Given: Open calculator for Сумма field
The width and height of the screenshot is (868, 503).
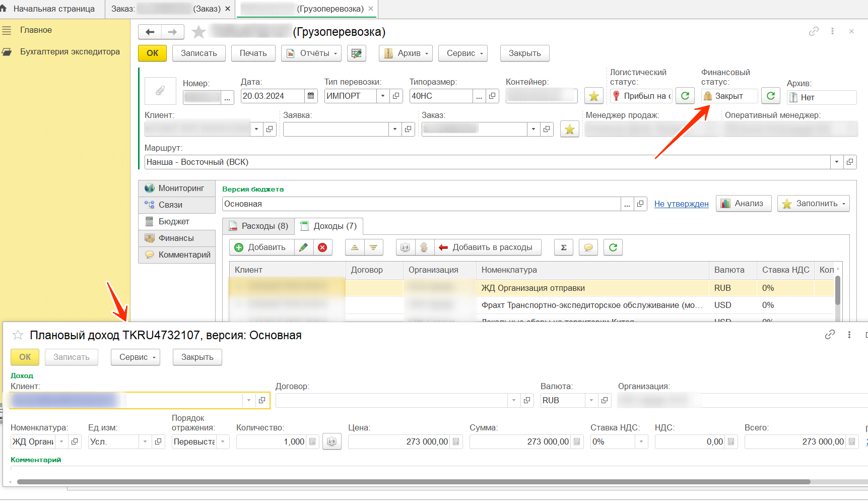Looking at the screenshot, I should tap(577, 442).
